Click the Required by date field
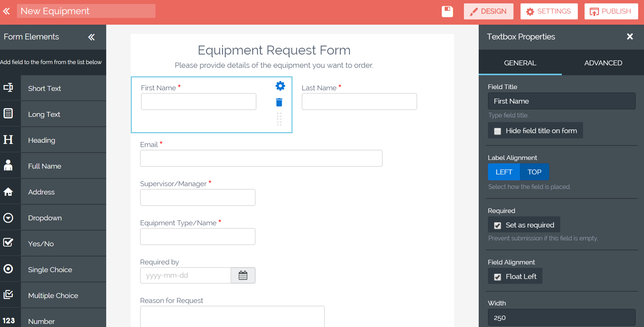Screen dimensions: 644x327 pyautogui.click(x=186, y=275)
